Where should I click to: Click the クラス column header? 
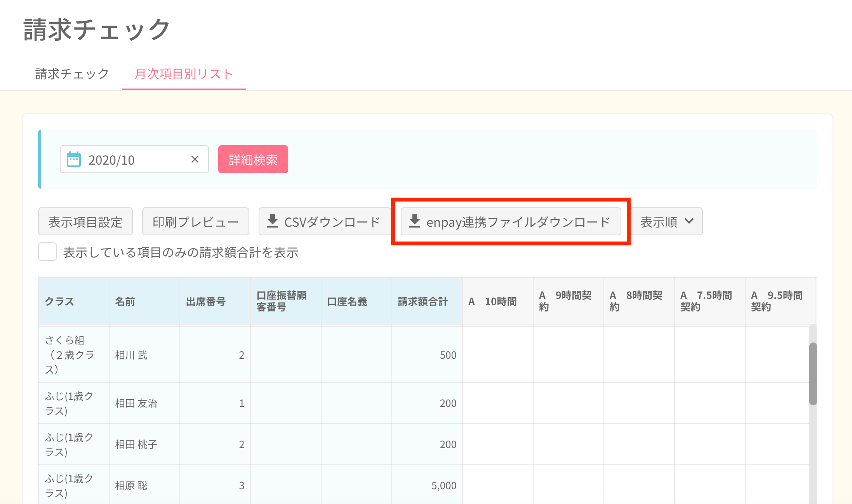(74, 301)
